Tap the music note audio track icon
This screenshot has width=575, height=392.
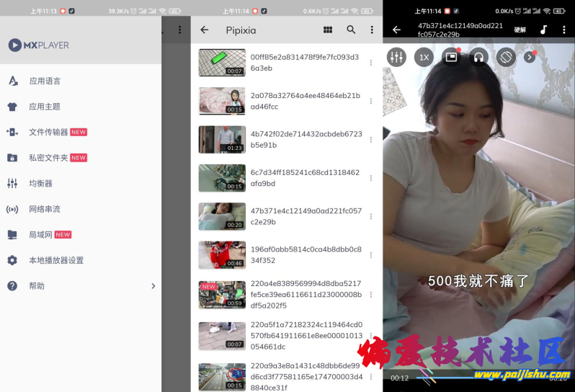[x=543, y=30]
